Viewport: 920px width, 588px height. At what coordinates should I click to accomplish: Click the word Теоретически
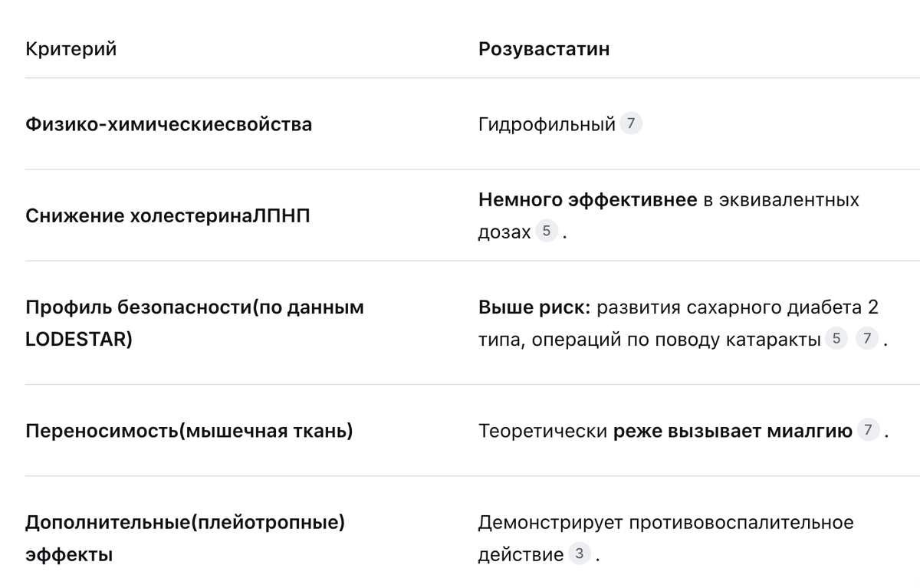543,431
